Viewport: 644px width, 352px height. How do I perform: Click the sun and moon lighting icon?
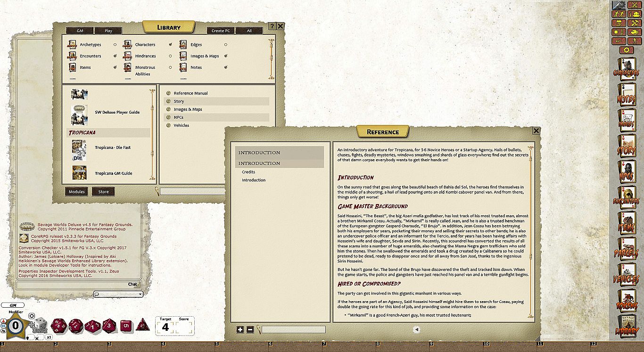click(x=619, y=32)
